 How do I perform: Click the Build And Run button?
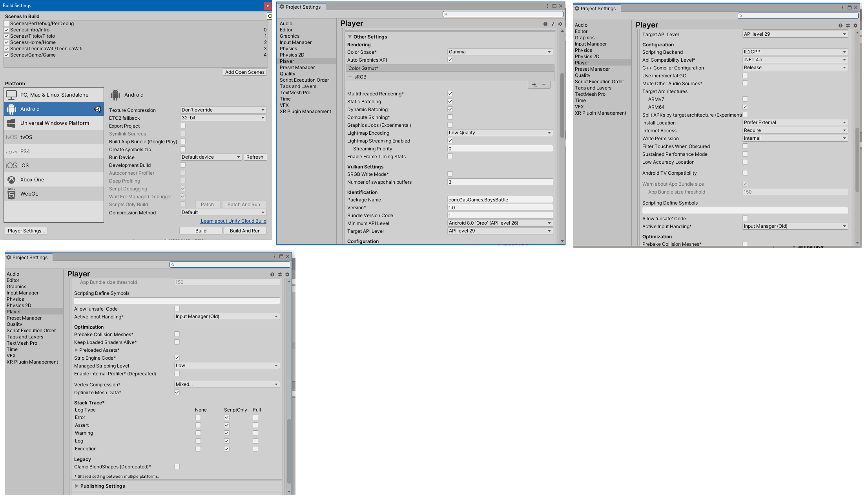pos(245,230)
